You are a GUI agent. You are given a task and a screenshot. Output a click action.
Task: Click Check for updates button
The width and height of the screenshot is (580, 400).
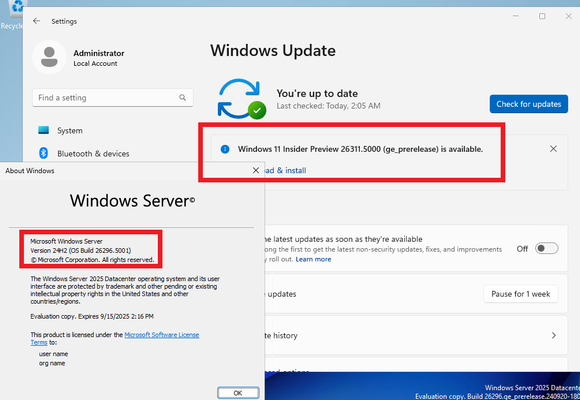(529, 104)
